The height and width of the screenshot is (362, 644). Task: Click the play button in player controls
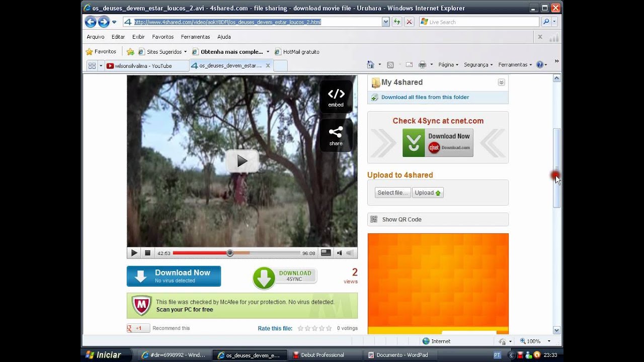(x=134, y=253)
